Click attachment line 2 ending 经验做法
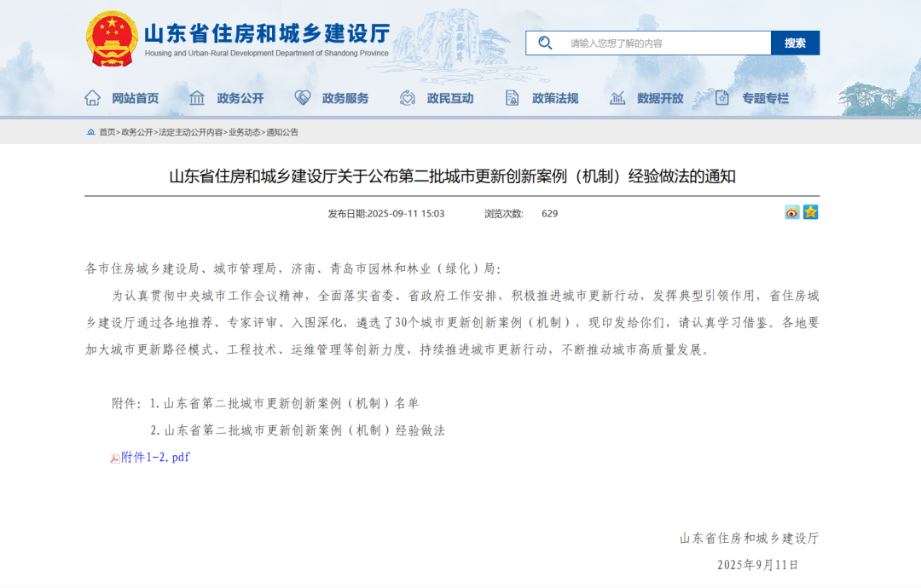The image size is (921, 588). [x=298, y=430]
